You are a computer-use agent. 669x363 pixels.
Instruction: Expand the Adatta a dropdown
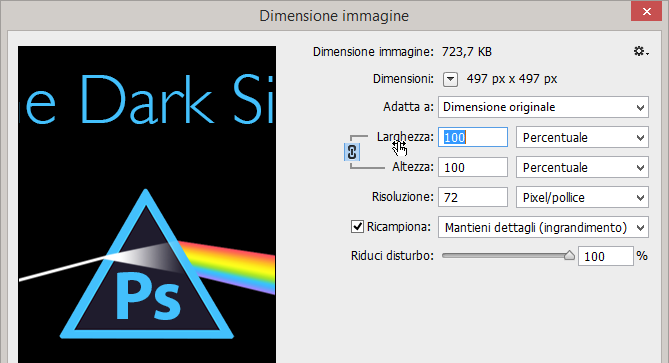[543, 107]
